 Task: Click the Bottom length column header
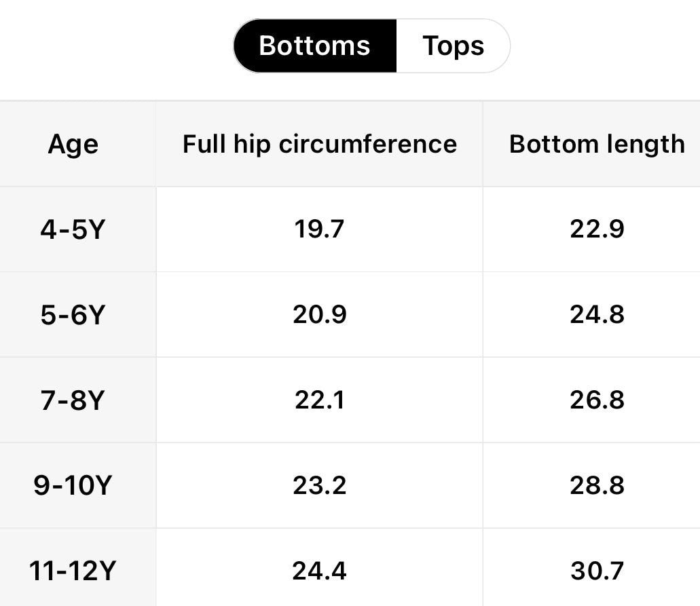(597, 144)
